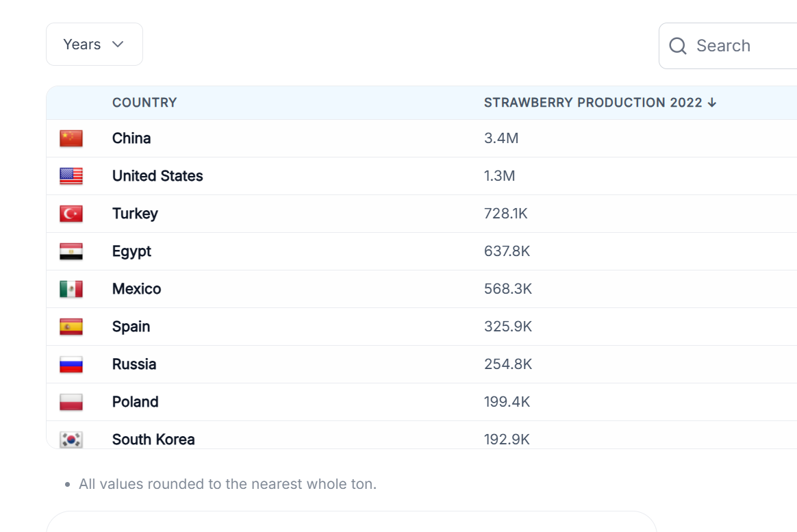Screen dimensions: 797x532
Task: Click the China flag icon
Action: (71, 138)
